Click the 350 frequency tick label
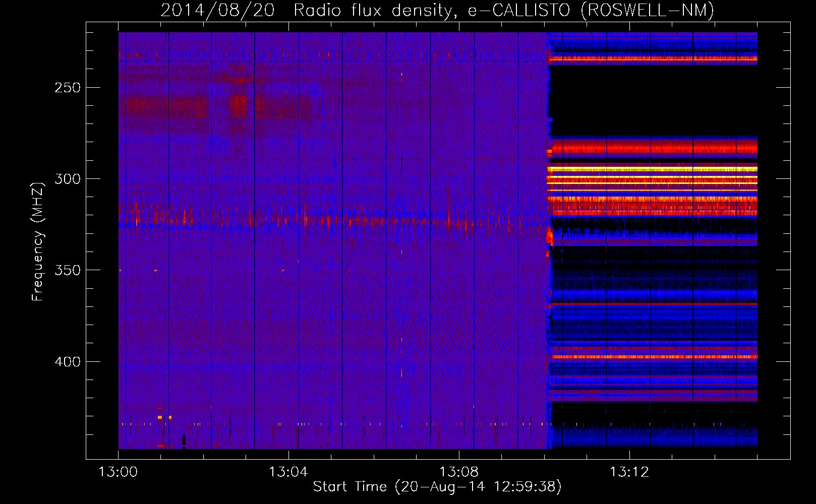 68,270
